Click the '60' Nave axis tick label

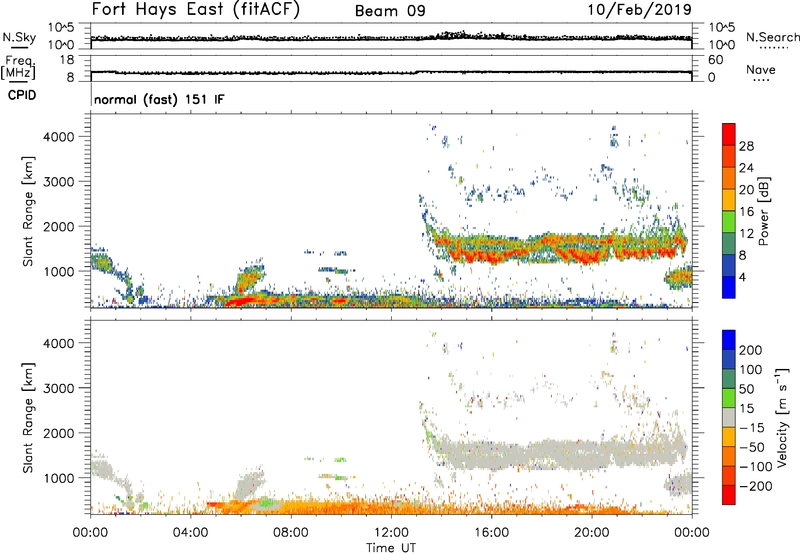(715, 60)
